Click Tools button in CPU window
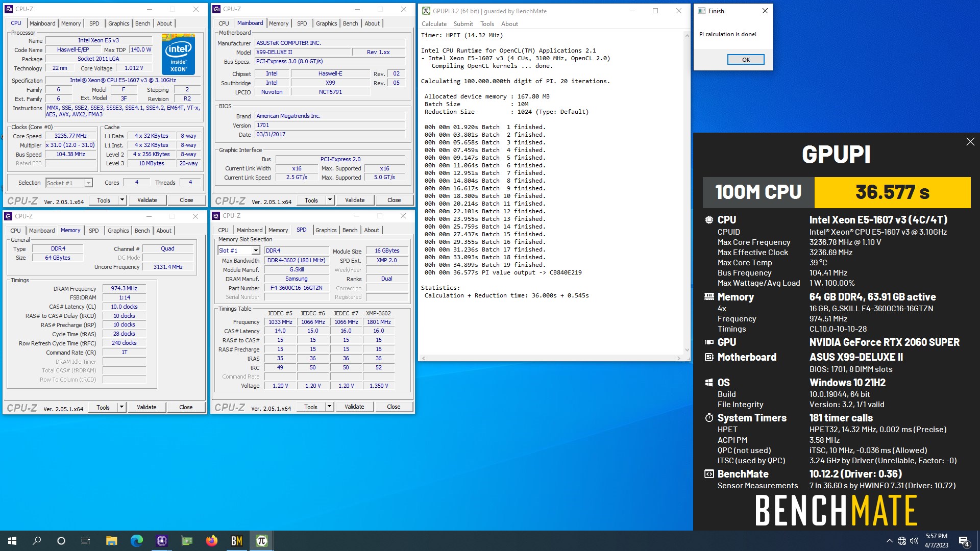Image resolution: width=980 pixels, height=551 pixels. [104, 200]
